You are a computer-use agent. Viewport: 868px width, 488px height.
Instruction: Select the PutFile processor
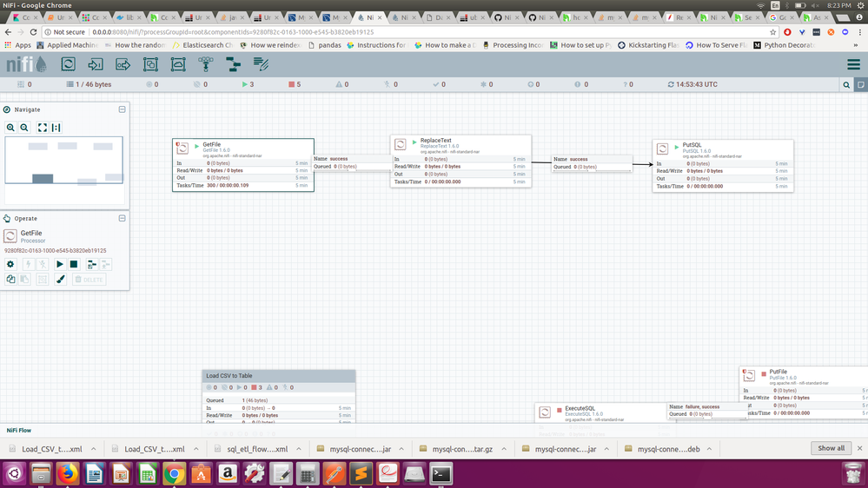[x=804, y=392]
